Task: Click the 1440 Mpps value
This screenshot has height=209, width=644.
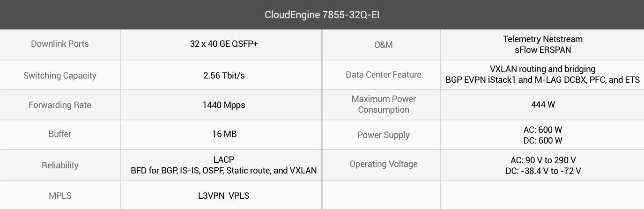Action: 224,105
